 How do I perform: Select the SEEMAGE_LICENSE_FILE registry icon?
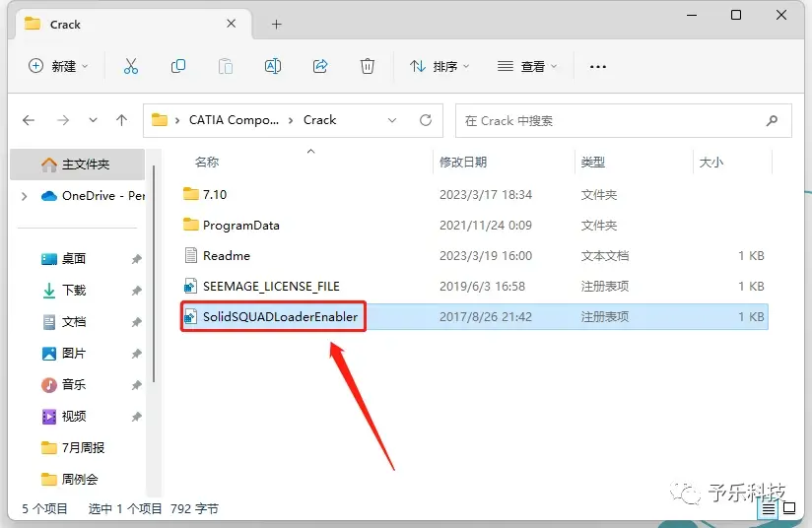tap(190, 286)
